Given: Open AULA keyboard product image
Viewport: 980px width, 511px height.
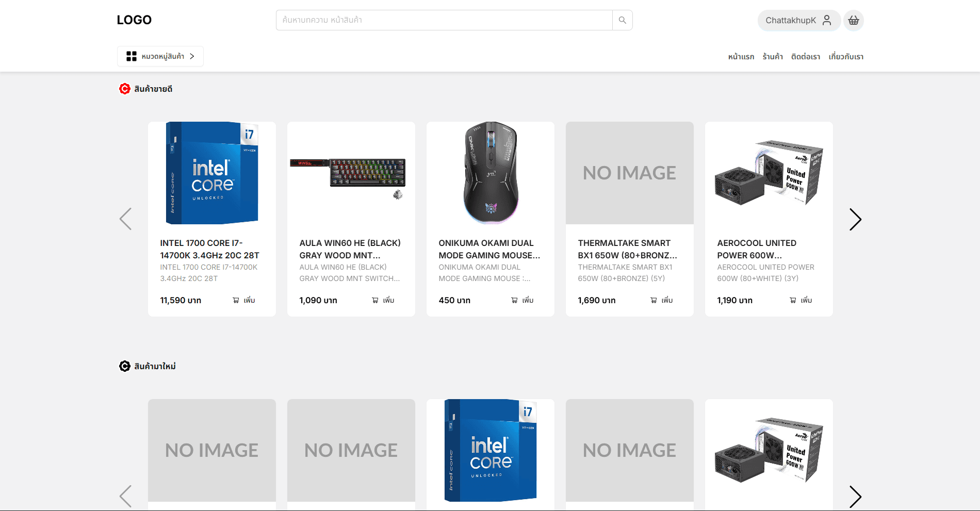Looking at the screenshot, I should [351, 173].
